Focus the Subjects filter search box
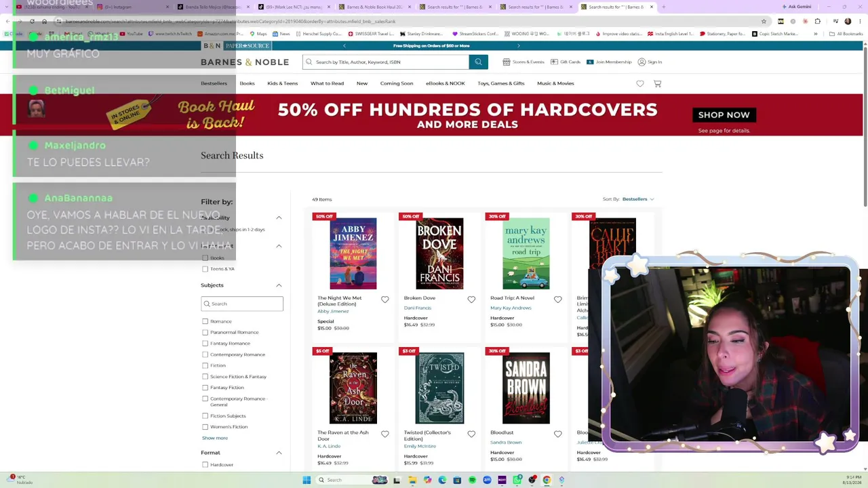Viewport: 868px width, 488px height. pos(242,304)
